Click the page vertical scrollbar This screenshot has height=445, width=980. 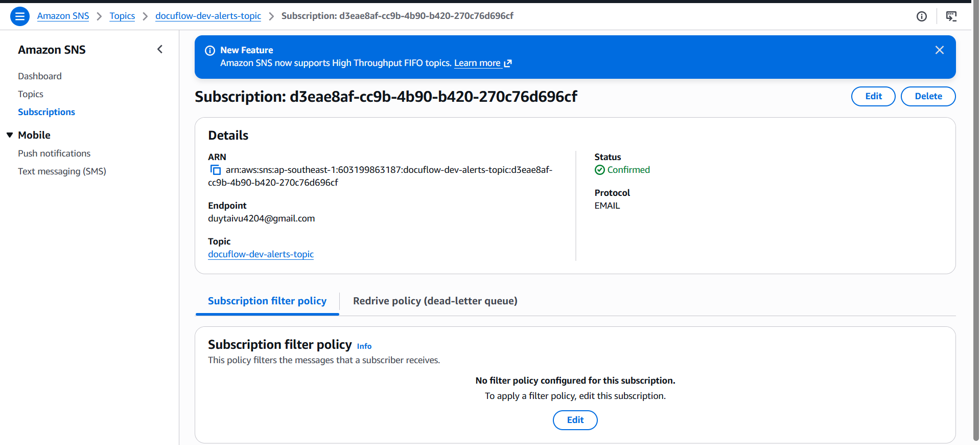[976, 220]
